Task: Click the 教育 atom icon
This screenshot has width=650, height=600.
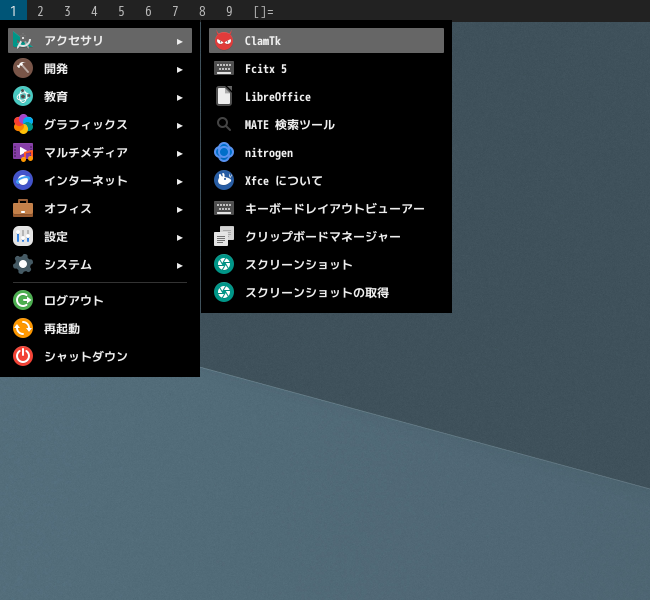Action: click(23, 96)
